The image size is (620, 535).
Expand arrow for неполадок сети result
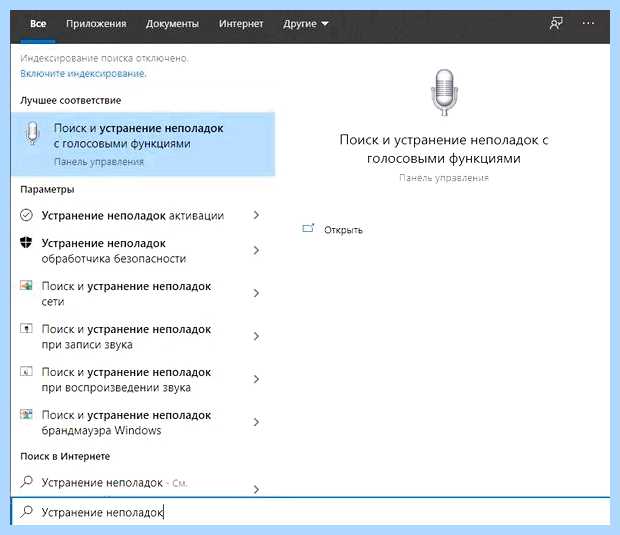click(x=256, y=293)
